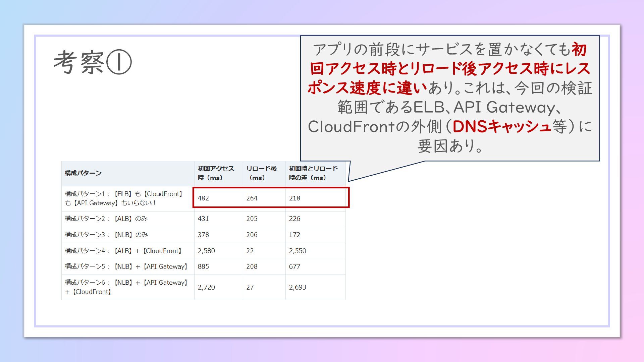The width and height of the screenshot is (644, 362).
Task: Click the 2,693 difference value
Action: click(297, 287)
